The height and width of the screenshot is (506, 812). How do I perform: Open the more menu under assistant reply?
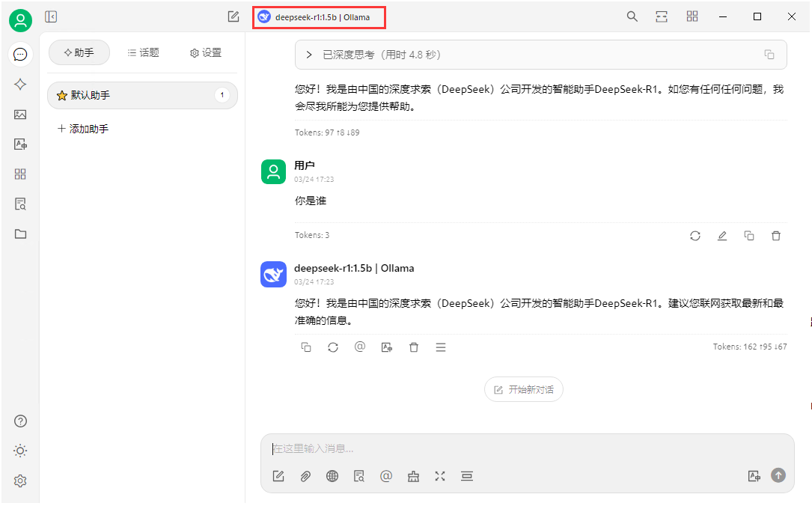pyautogui.click(x=441, y=347)
